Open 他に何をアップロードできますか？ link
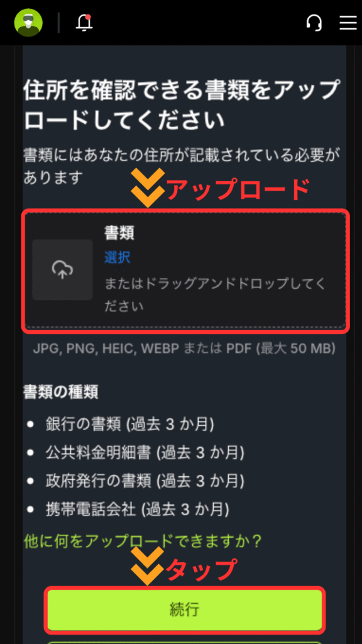This screenshot has width=362, height=644. (x=143, y=541)
